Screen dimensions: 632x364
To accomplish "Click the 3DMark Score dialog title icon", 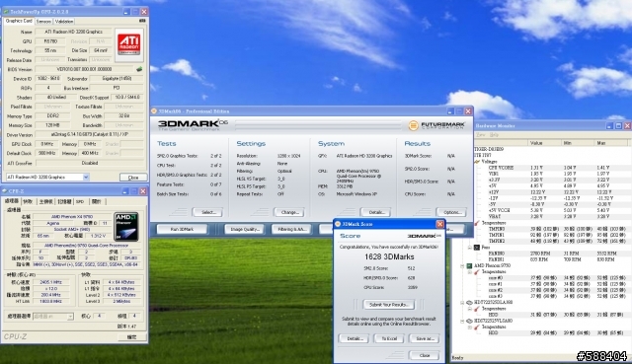I will 338,224.
